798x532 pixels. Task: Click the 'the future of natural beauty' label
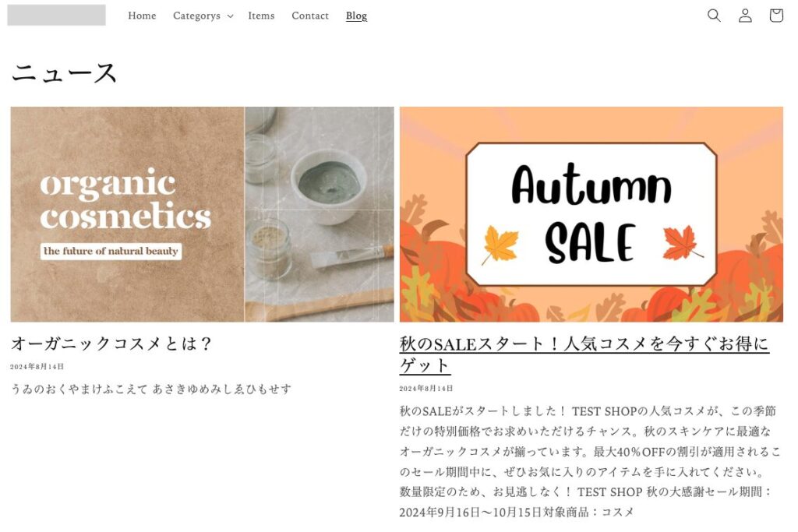pos(111,251)
